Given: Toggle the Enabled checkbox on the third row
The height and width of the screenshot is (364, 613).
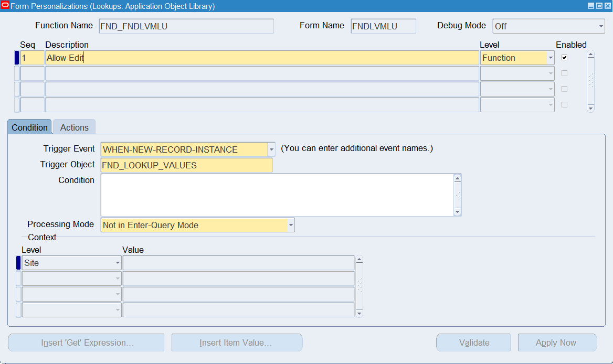Looking at the screenshot, I should (x=564, y=89).
